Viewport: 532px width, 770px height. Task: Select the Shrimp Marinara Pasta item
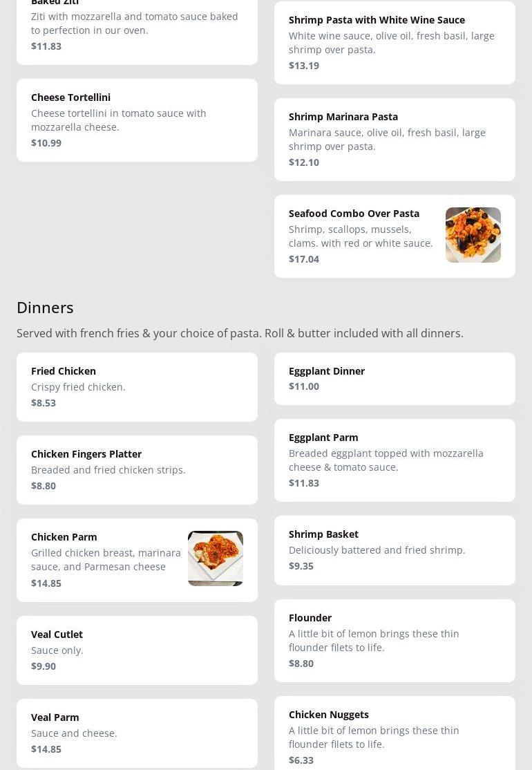(x=395, y=140)
